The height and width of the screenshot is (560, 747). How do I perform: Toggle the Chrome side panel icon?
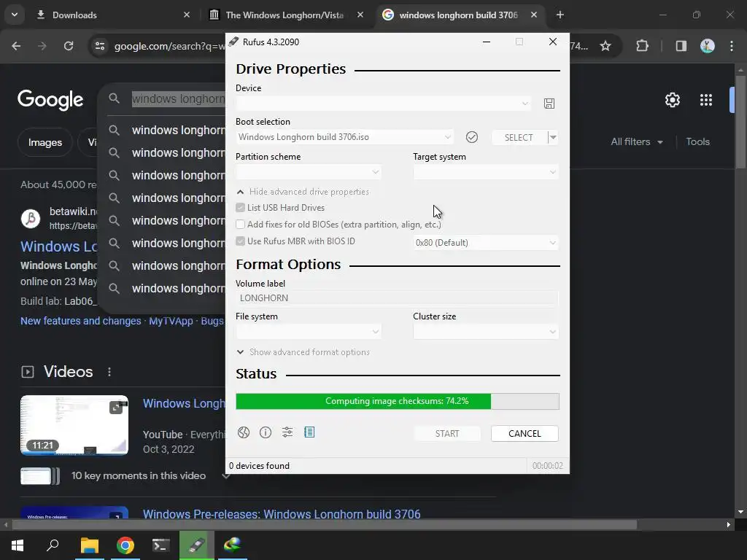point(681,46)
